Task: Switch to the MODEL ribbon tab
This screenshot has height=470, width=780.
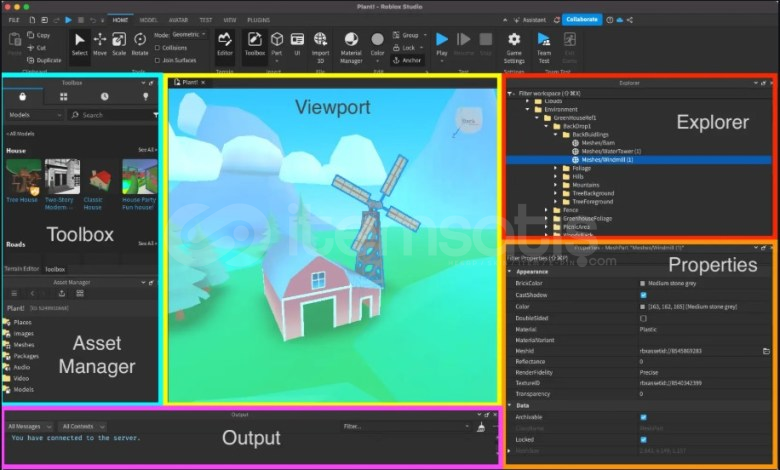Action: (x=148, y=20)
